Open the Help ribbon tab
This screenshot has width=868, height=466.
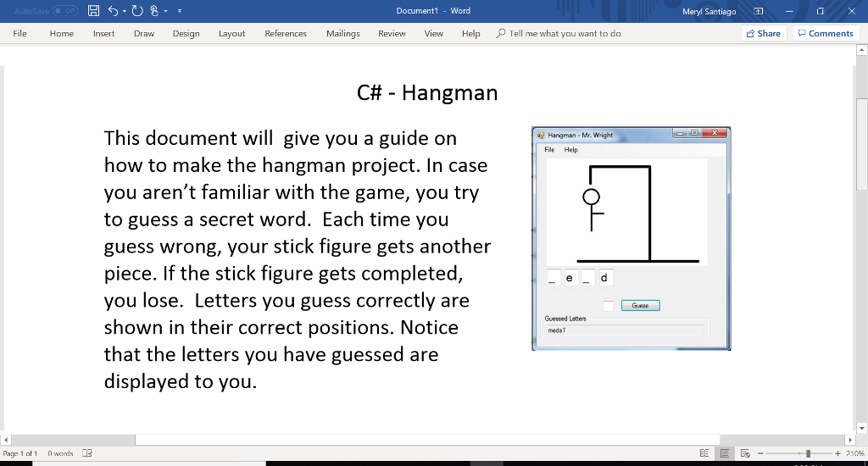click(470, 33)
